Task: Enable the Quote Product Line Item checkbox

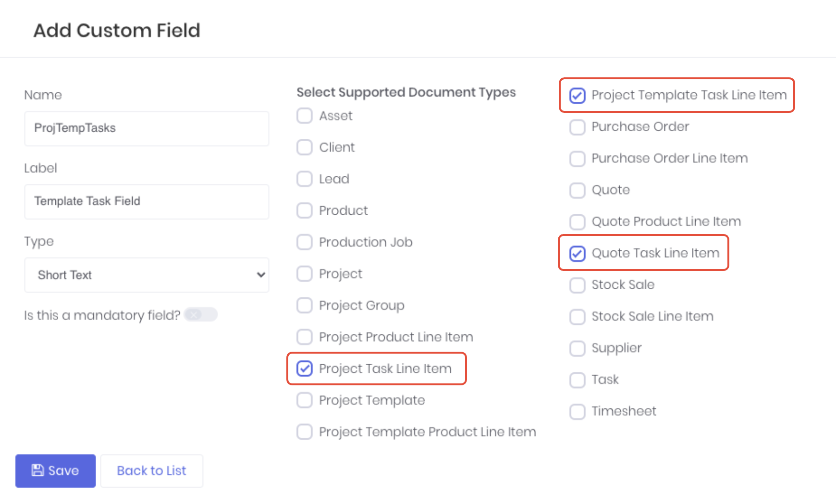Action: tap(577, 221)
